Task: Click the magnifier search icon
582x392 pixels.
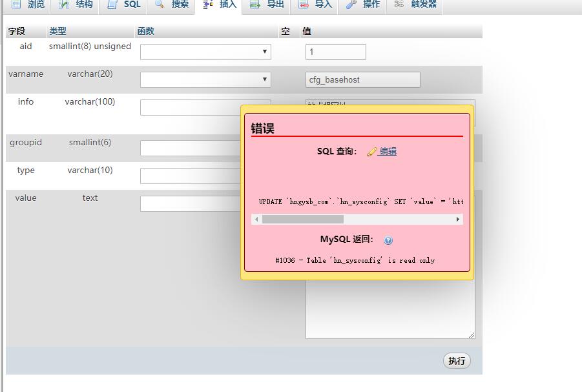Action: point(160,4)
